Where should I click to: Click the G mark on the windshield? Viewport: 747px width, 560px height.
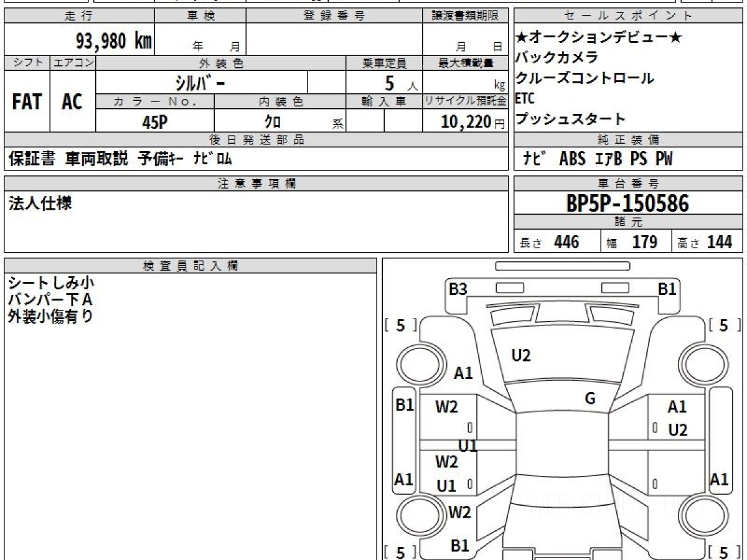click(x=590, y=399)
